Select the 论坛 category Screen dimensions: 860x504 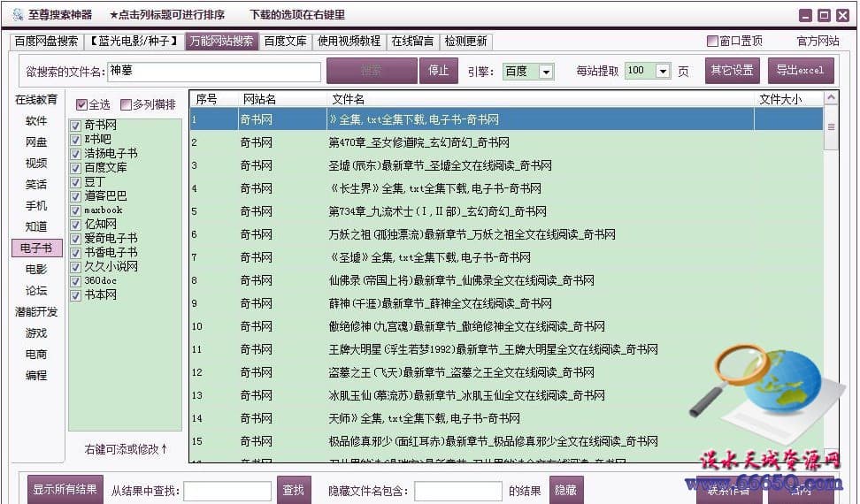(36, 290)
